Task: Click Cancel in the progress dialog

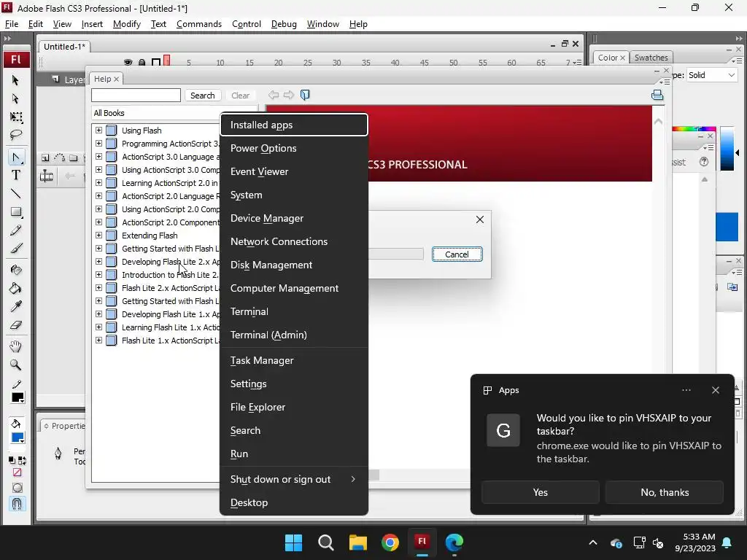Action: coord(457,254)
